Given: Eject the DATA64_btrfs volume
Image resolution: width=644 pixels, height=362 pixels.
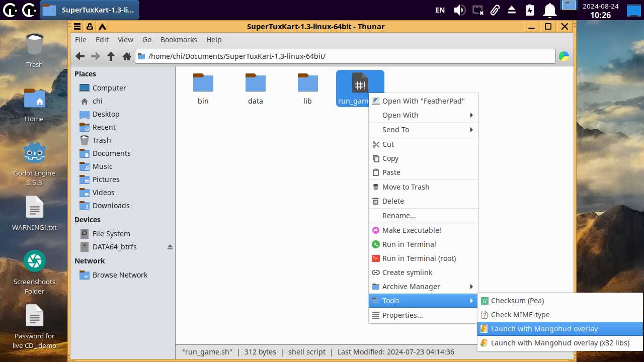Looking at the screenshot, I should click(x=170, y=247).
